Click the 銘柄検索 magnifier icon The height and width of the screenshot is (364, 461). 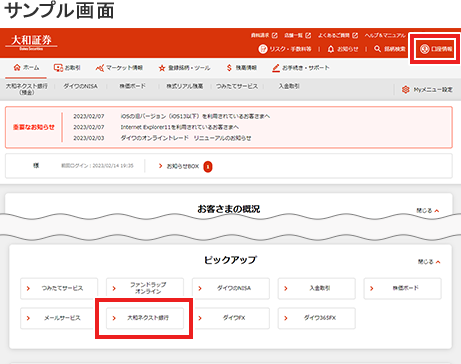pyautogui.click(x=377, y=49)
